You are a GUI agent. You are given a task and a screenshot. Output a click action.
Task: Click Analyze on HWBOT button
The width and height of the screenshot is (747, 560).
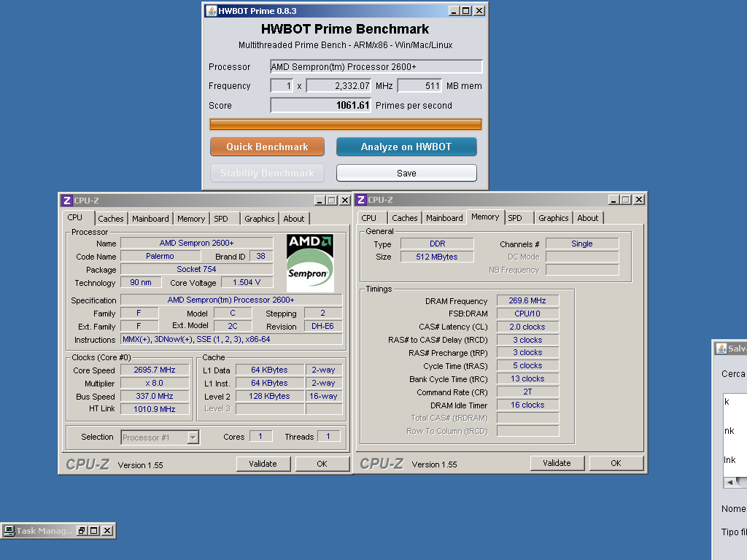point(406,147)
